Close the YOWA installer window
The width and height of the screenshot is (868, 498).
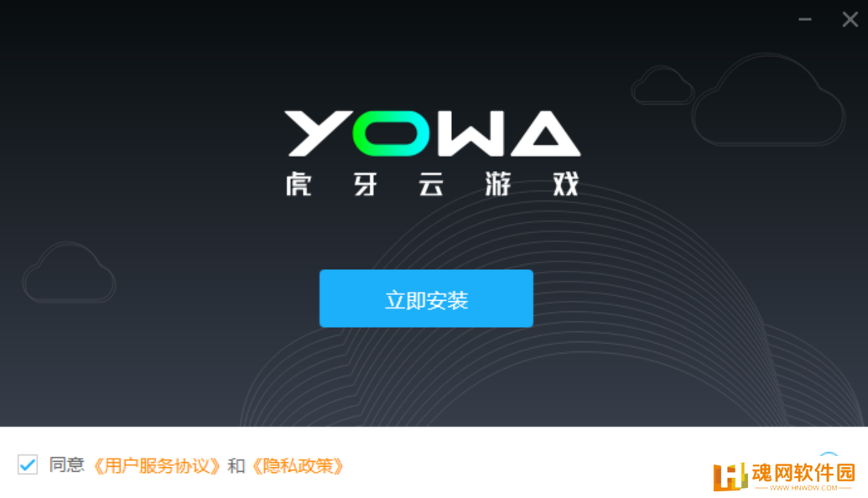coord(850,19)
